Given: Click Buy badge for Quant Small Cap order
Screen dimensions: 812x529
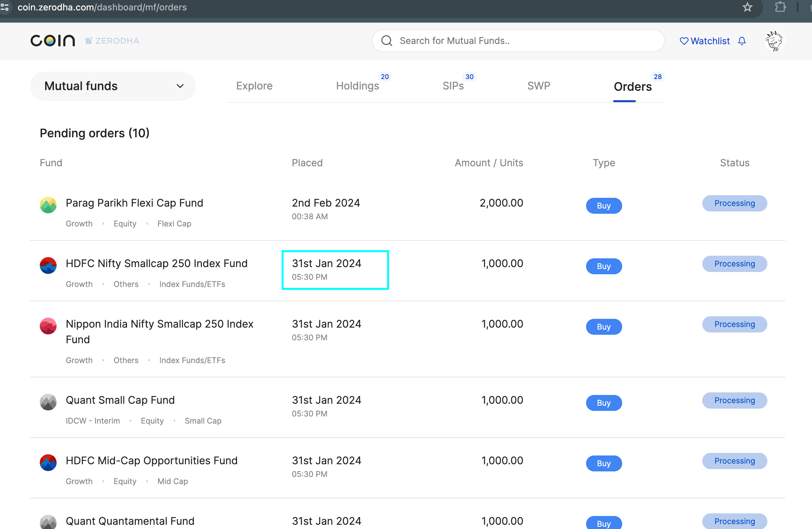Looking at the screenshot, I should pos(604,403).
